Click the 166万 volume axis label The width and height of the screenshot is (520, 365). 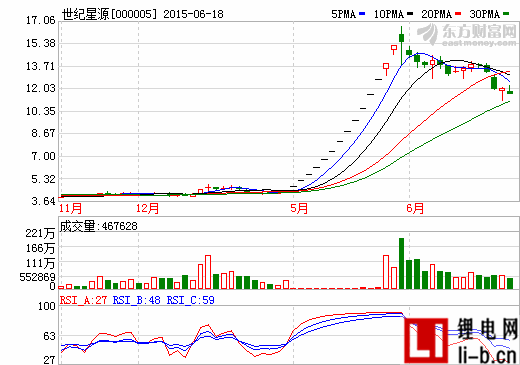40,248
